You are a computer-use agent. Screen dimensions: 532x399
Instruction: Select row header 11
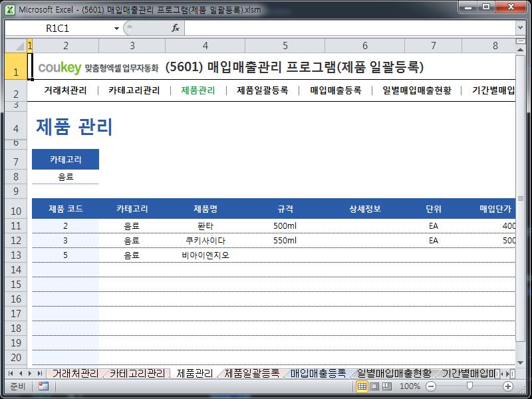16,226
